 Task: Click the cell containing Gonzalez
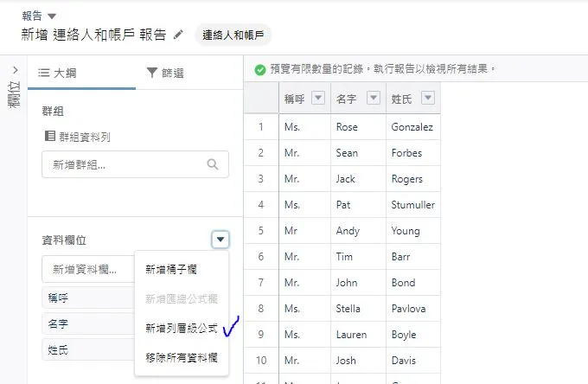pyautogui.click(x=412, y=127)
